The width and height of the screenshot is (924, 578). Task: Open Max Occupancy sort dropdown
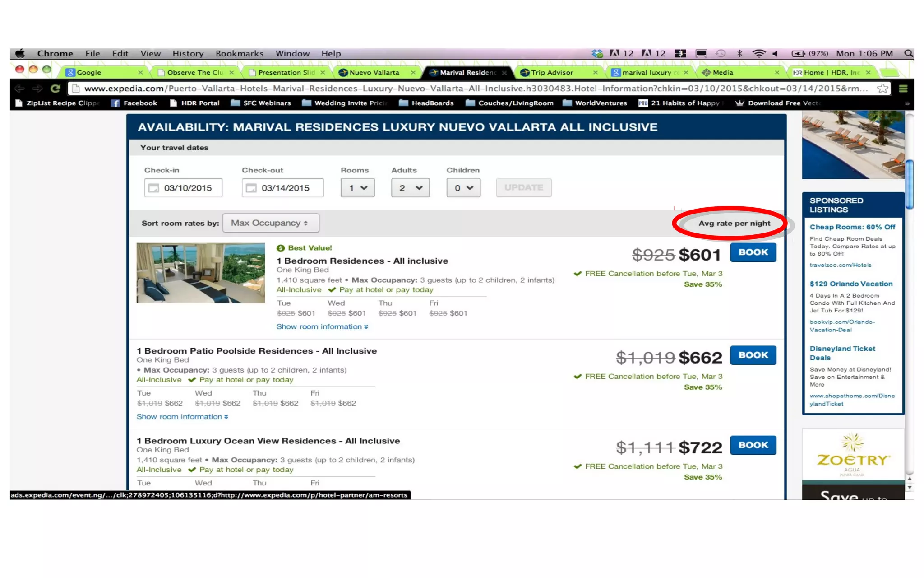point(271,223)
